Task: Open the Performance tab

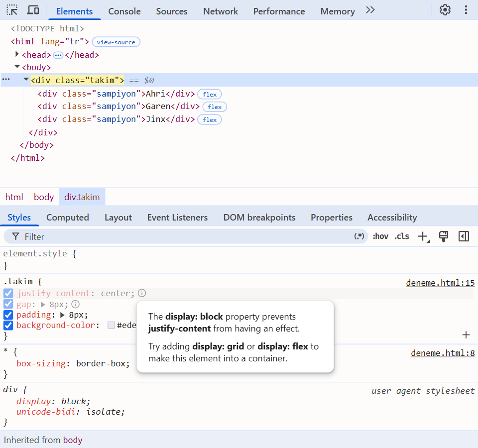Action: pos(279,11)
